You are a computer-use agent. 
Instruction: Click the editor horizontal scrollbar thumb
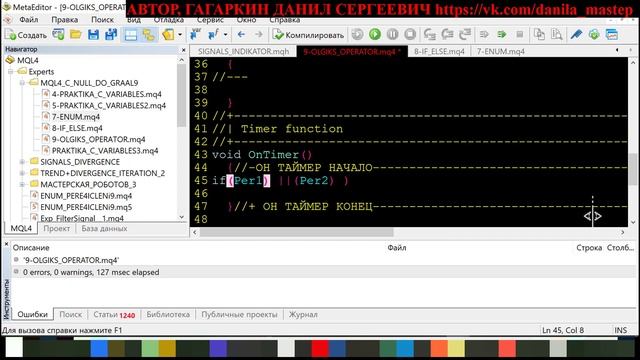tap(296, 232)
